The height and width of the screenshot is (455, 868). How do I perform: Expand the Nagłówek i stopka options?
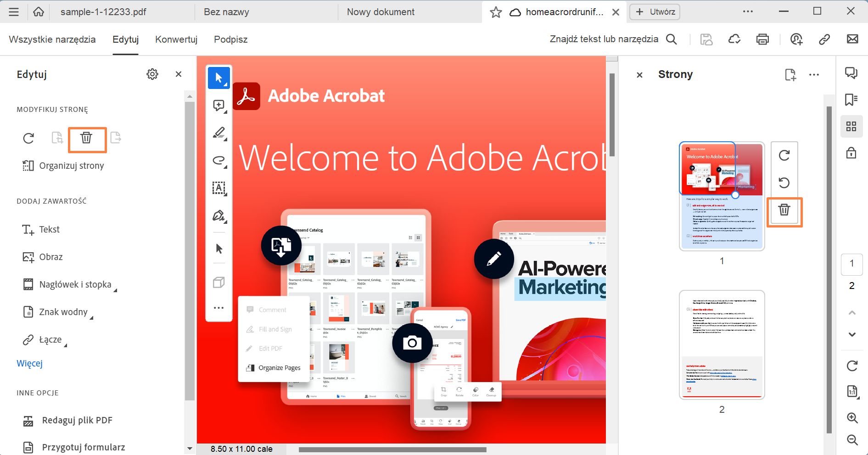coord(116,289)
